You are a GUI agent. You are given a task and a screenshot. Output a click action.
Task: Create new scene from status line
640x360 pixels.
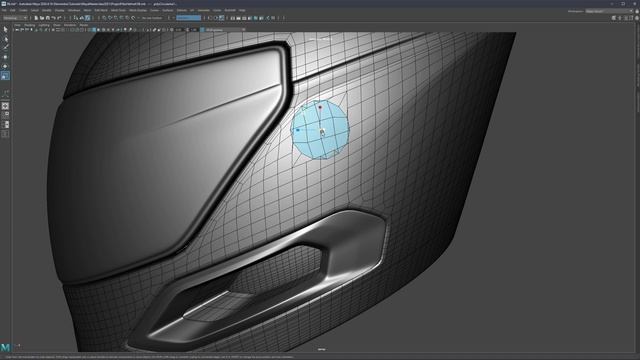point(36,18)
